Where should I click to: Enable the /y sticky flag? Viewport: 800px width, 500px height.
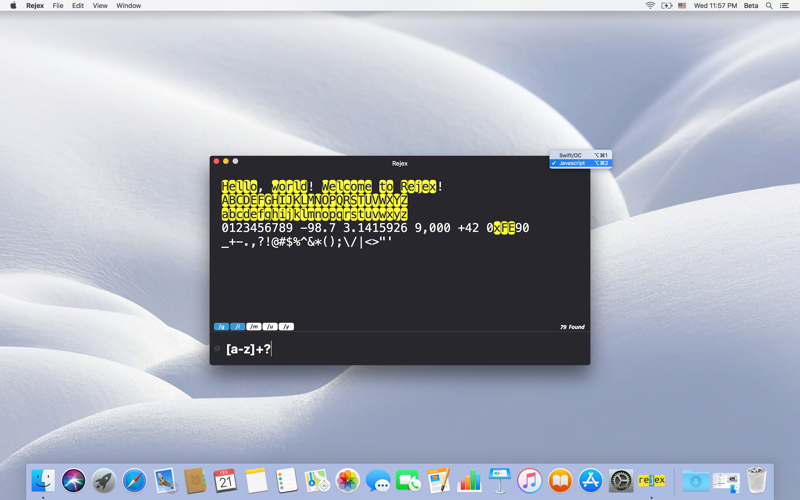286,327
